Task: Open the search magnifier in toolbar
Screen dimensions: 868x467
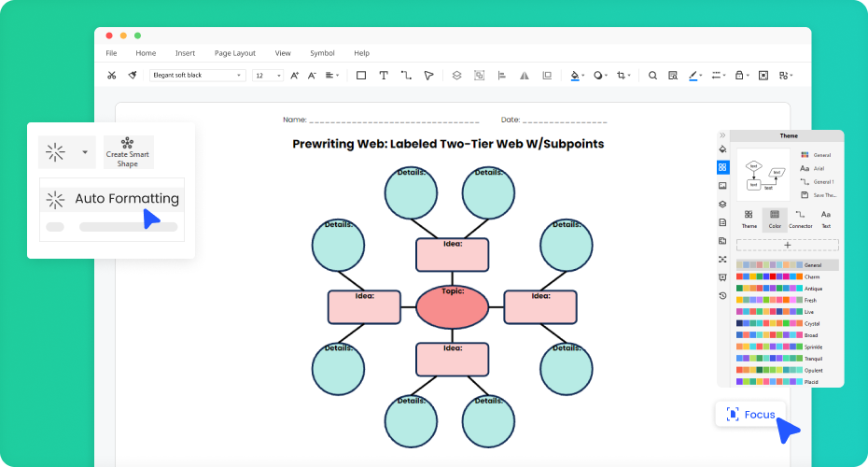Action: point(652,76)
